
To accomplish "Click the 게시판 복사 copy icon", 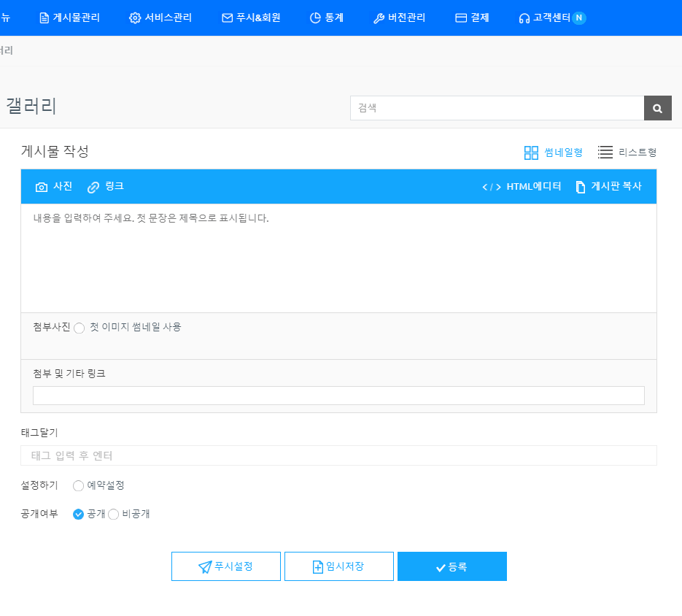I will click(581, 187).
